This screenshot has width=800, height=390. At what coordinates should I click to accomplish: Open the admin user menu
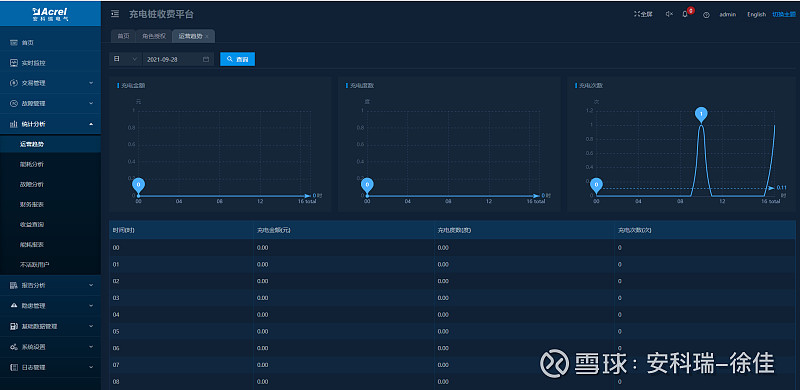pyautogui.click(x=728, y=14)
